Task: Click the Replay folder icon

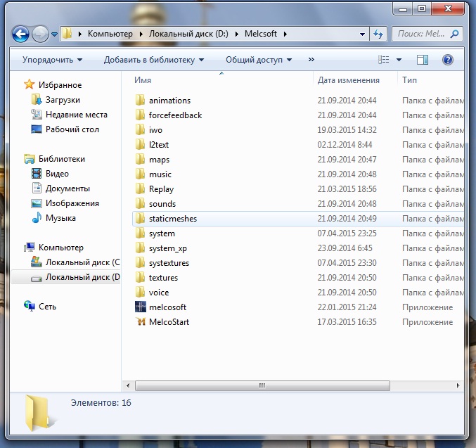Action: 140,189
